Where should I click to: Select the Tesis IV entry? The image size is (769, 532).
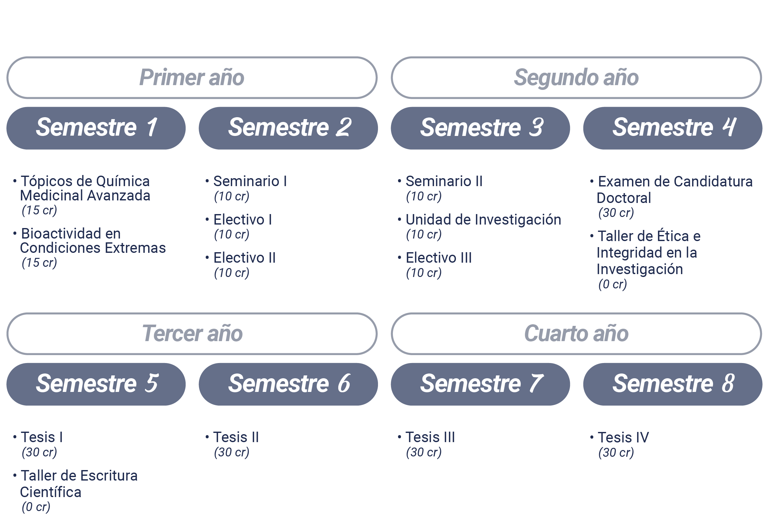coord(623,437)
